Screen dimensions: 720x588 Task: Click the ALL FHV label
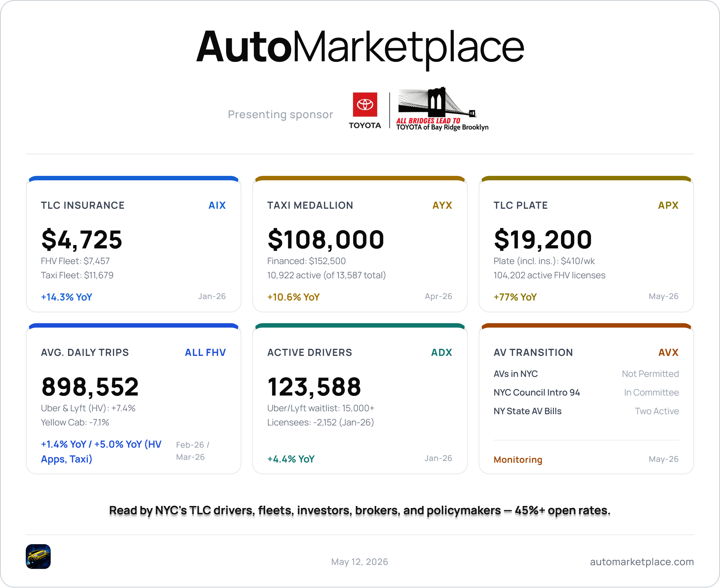(205, 352)
